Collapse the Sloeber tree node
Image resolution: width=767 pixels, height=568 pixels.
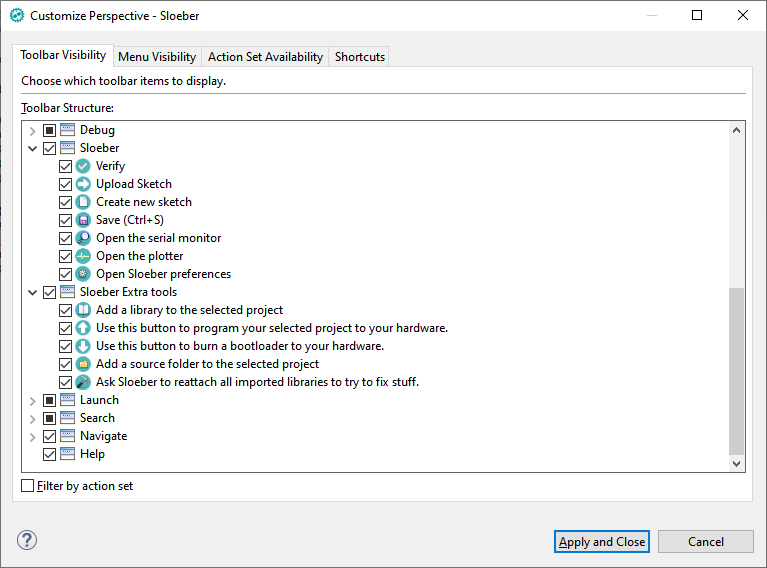pos(33,148)
